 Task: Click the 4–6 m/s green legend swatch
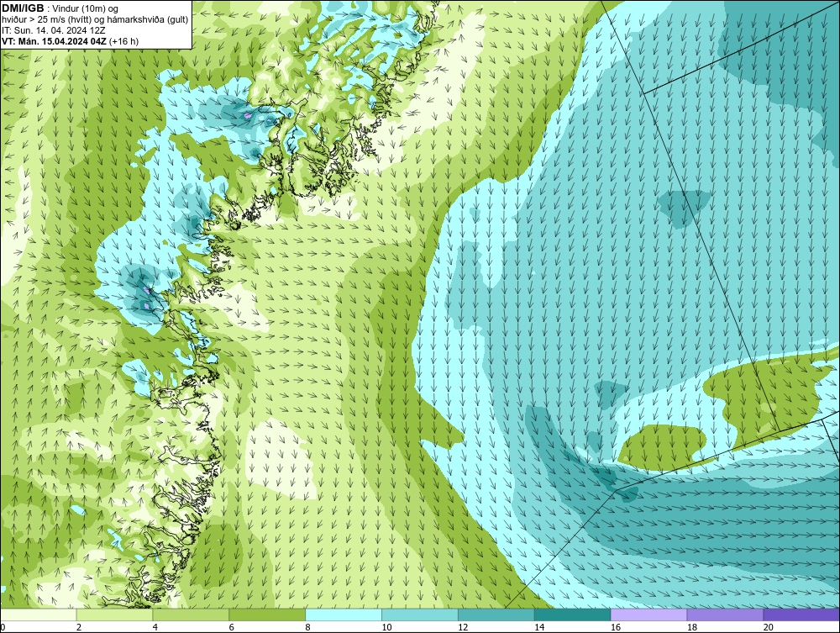click(191, 615)
